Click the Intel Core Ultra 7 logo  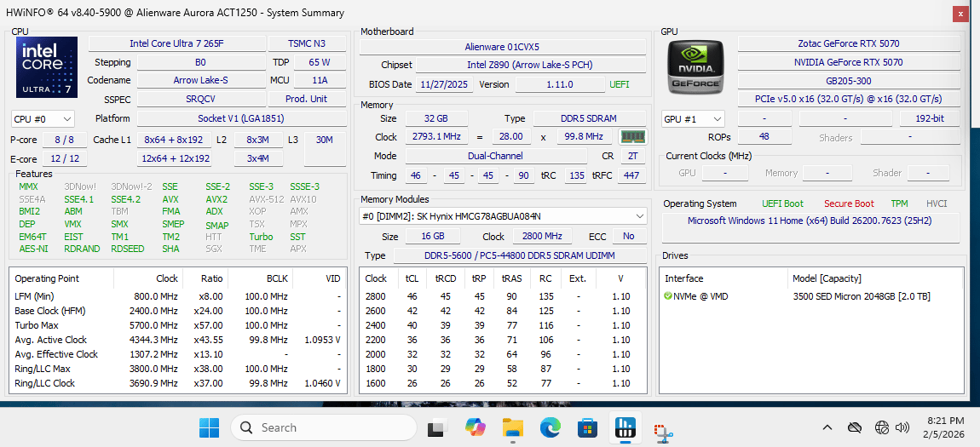47,67
